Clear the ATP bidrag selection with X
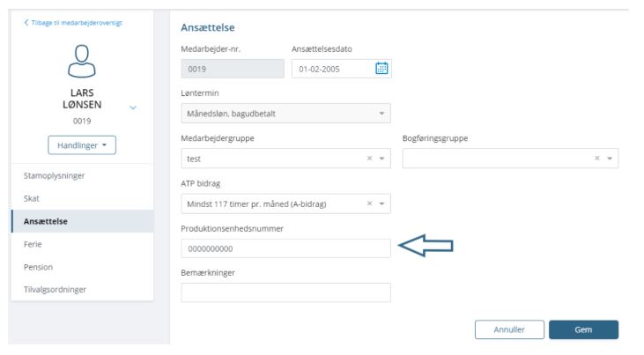Screen dimensions: 644x355 click(369, 204)
